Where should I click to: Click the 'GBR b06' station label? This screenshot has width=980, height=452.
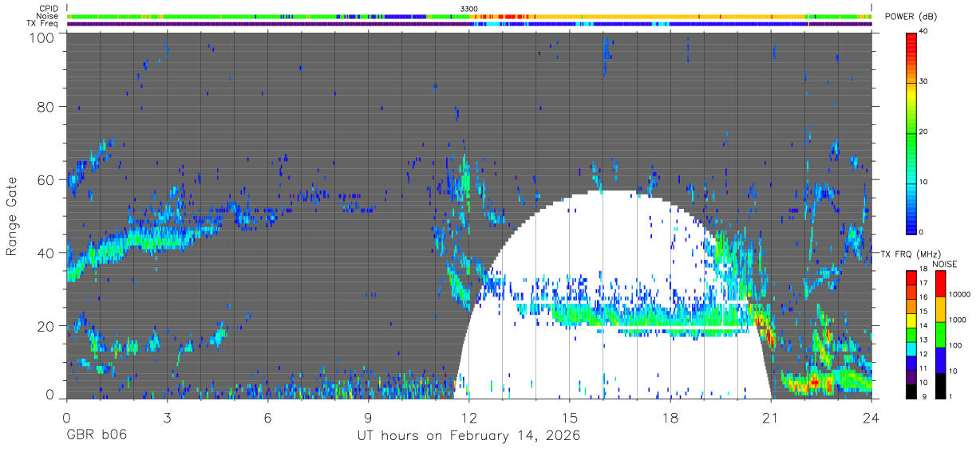[x=96, y=435]
